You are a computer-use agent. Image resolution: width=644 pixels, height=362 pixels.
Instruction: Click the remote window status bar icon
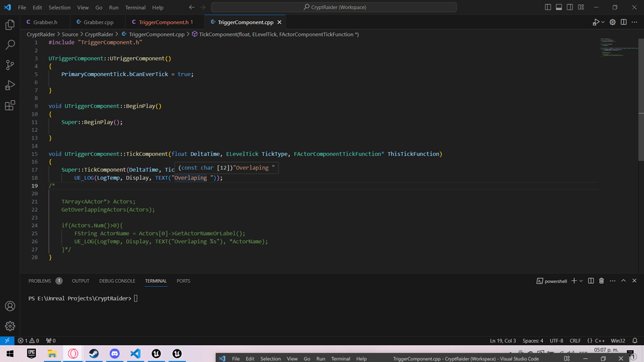click(x=7, y=341)
